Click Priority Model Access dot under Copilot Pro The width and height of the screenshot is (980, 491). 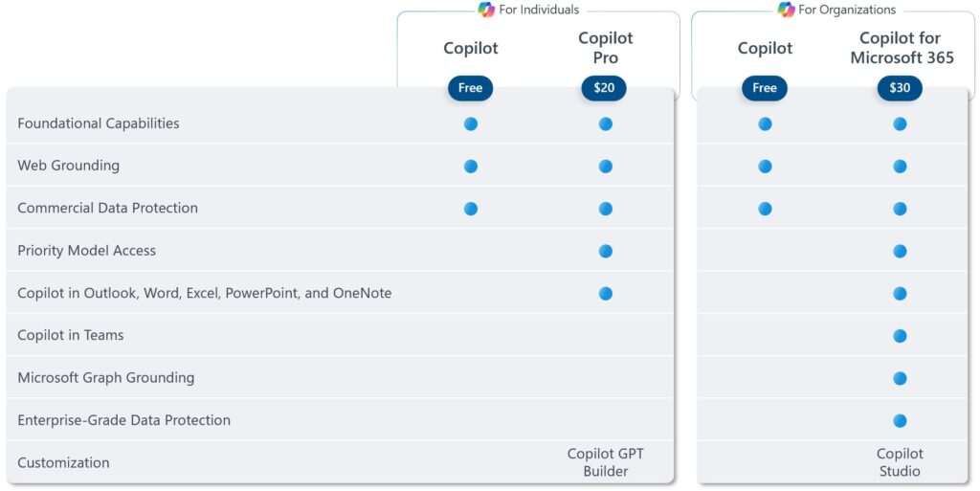click(x=605, y=251)
